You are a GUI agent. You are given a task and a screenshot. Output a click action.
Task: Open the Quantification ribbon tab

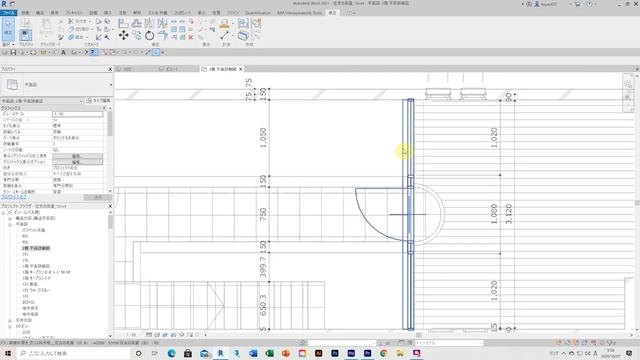(x=258, y=13)
